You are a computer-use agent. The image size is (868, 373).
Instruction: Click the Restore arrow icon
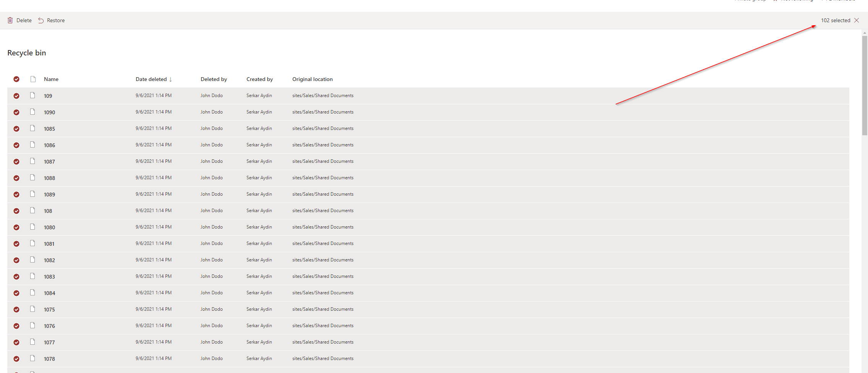pos(41,20)
